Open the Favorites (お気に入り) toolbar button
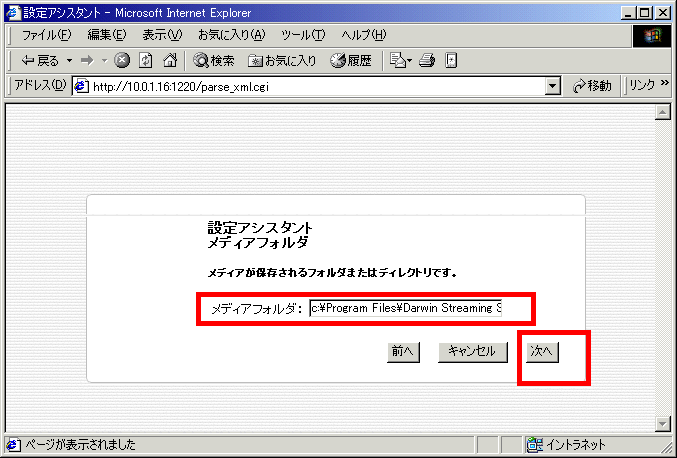The height and width of the screenshot is (458, 677). point(282,61)
